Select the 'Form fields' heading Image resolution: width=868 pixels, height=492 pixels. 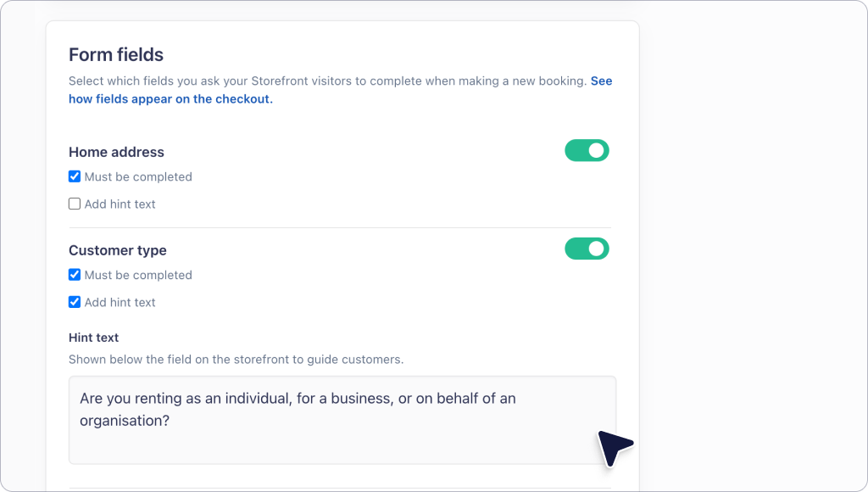116,55
